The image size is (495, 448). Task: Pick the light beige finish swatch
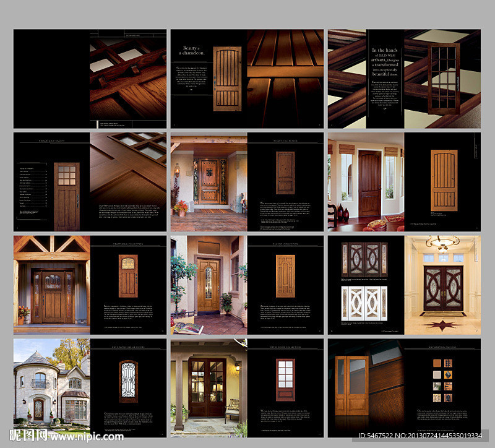point(437,375)
